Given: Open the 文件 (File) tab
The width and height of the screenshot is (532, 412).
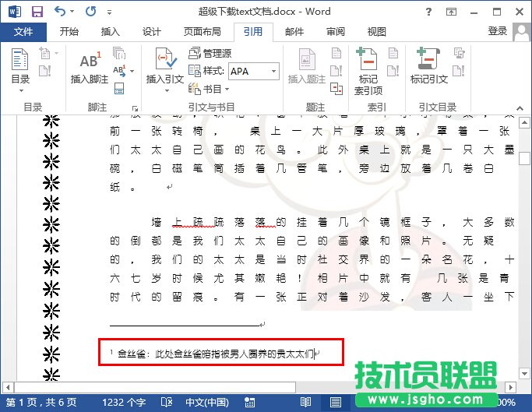Looking at the screenshot, I should 24,32.
